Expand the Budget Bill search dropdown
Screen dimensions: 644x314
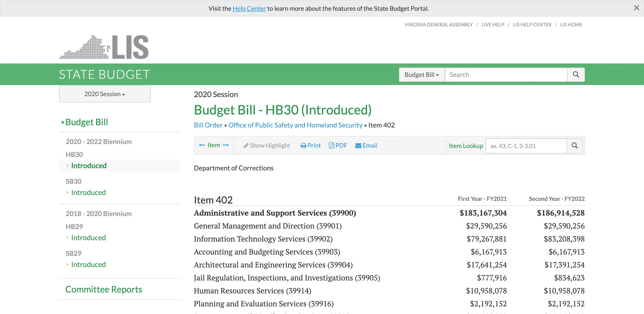point(422,75)
